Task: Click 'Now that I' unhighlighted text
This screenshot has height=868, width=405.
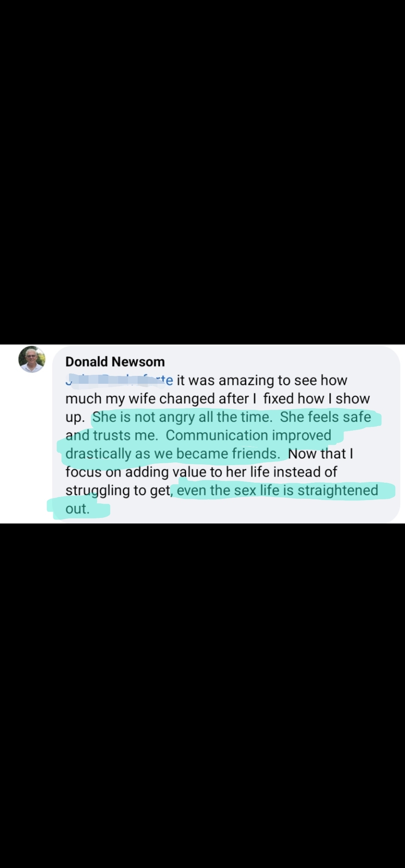Action: pos(321,453)
